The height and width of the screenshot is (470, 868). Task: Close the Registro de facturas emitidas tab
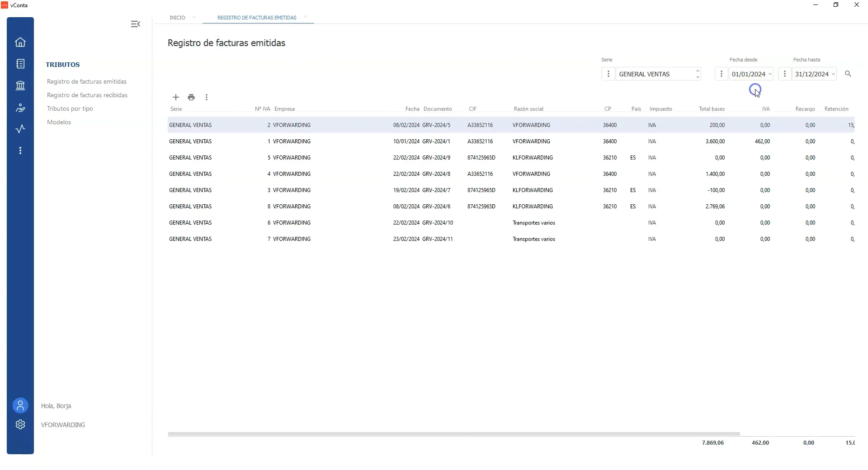point(306,17)
